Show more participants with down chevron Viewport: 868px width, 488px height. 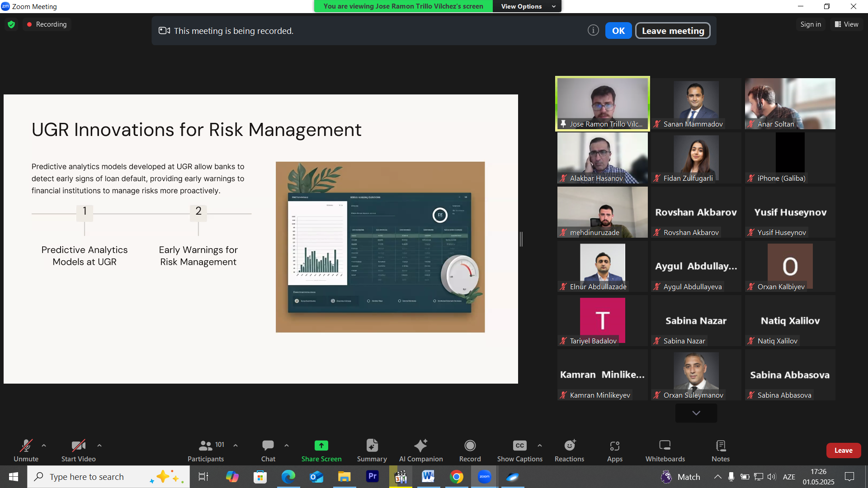pyautogui.click(x=696, y=413)
